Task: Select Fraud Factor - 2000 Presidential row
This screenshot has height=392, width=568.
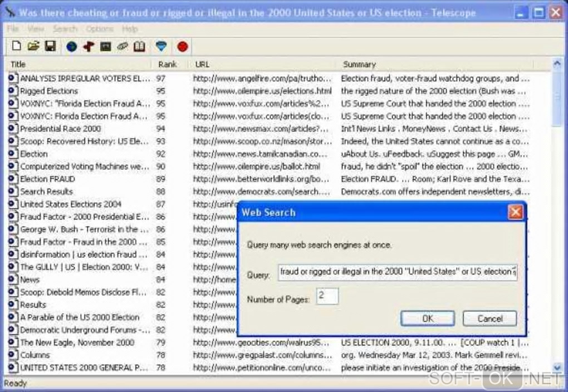Action: point(85,217)
